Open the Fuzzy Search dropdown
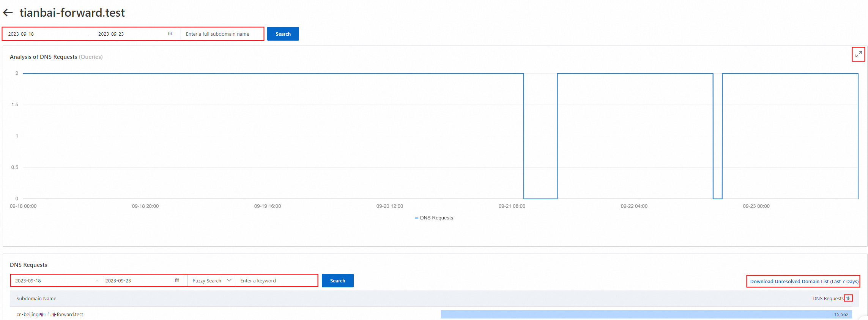The height and width of the screenshot is (320, 868). 212,281
